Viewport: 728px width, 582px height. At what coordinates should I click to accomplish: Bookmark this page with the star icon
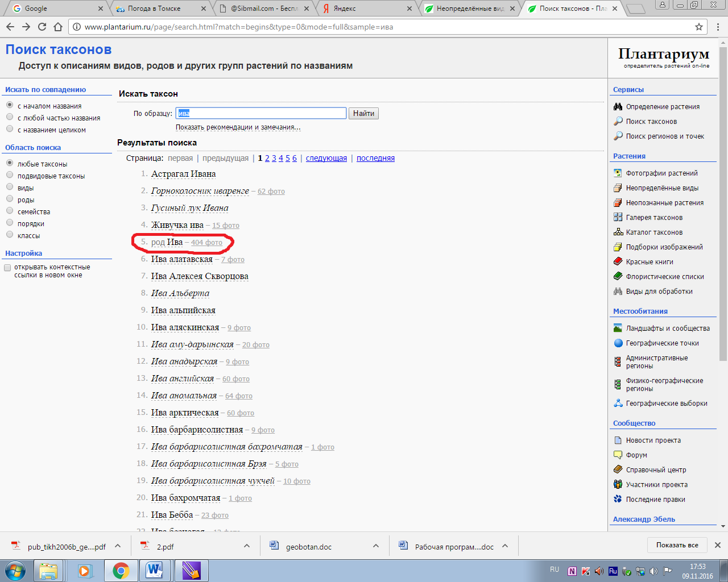point(699,27)
